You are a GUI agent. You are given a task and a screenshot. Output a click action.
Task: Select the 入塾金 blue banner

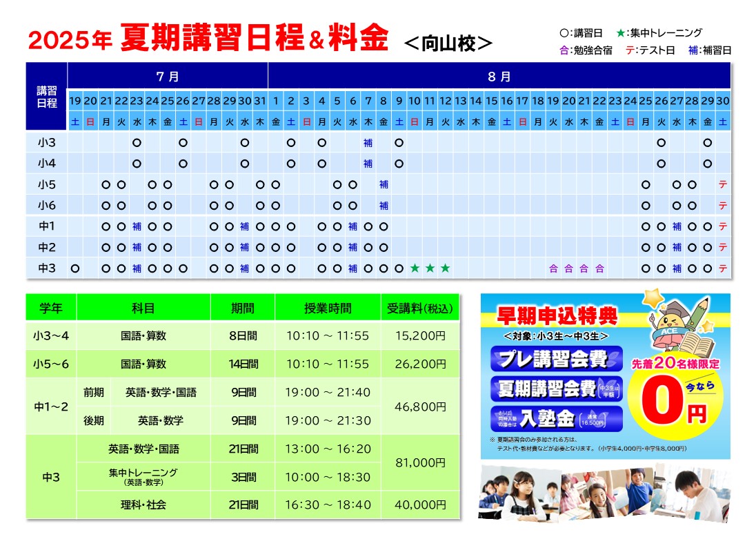pyautogui.click(x=557, y=418)
